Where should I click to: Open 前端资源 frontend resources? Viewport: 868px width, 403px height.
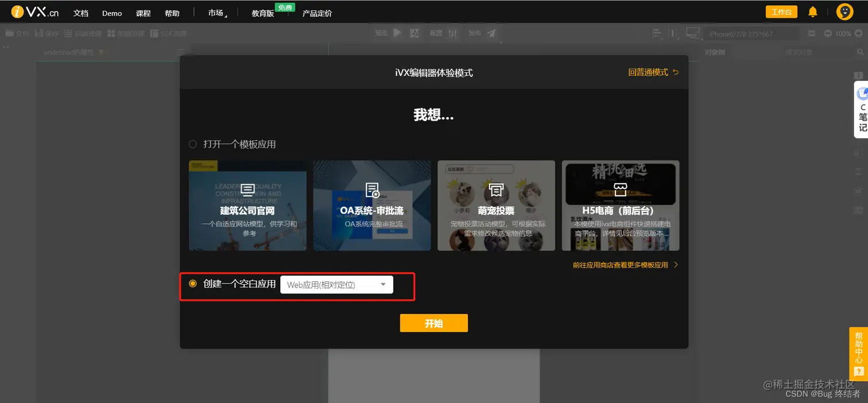tap(126, 33)
